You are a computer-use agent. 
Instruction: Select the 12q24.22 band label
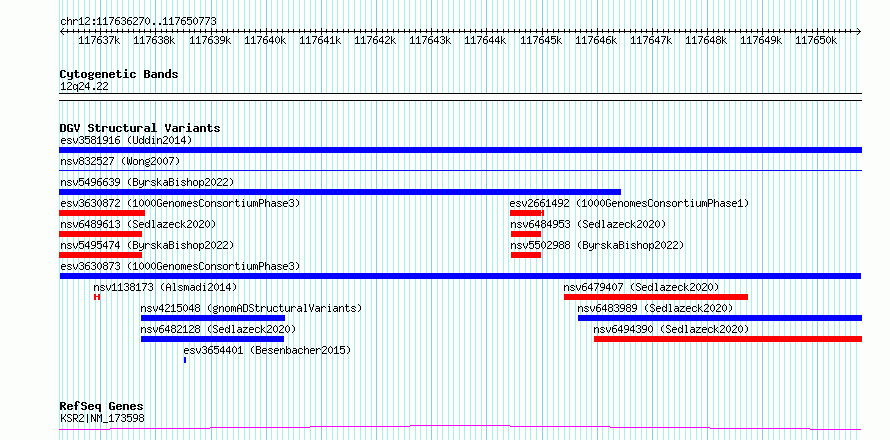[x=84, y=86]
